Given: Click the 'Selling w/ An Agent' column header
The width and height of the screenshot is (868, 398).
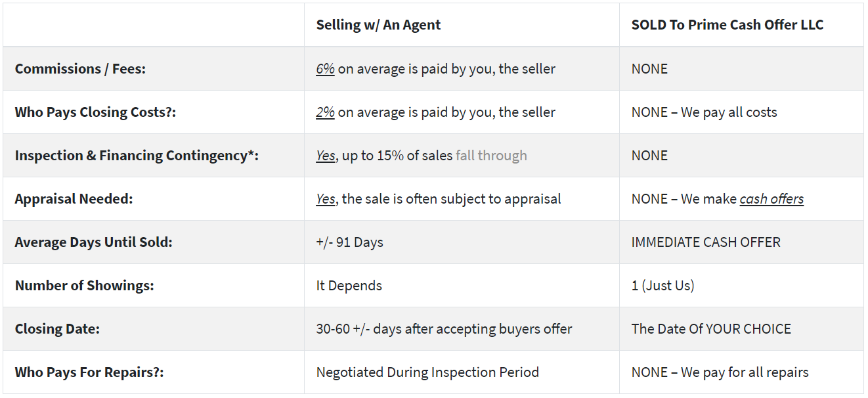Looking at the screenshot, I should 378,25.
